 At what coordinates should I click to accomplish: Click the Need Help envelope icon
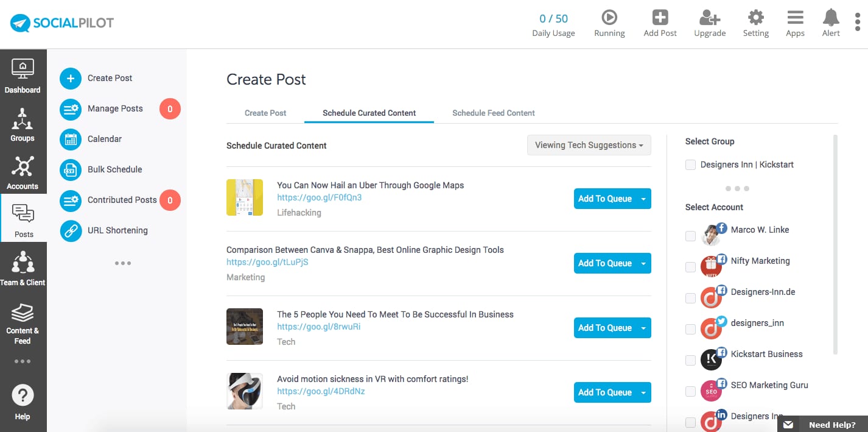[x=788, y=425]
